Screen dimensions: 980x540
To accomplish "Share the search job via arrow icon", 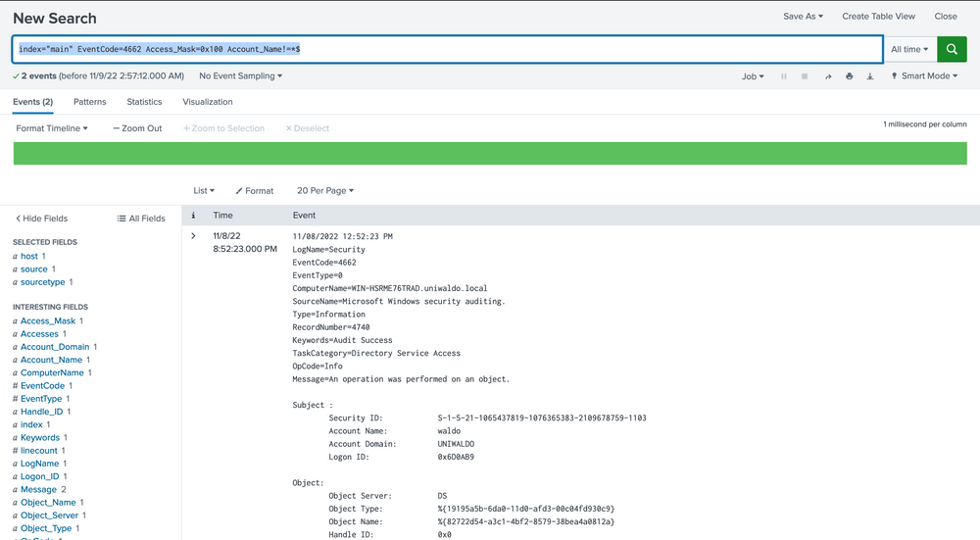I will point(827,76).
